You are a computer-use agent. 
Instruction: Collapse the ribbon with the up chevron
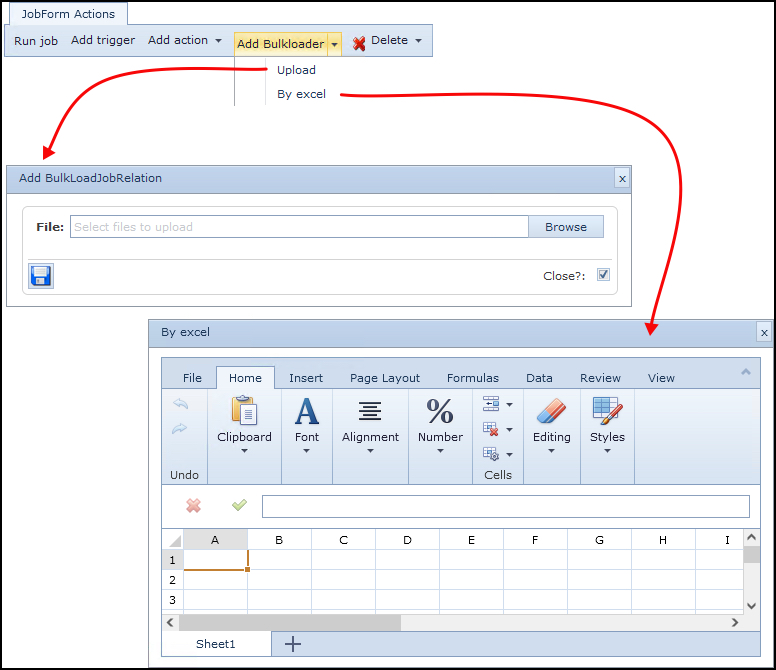746,372
